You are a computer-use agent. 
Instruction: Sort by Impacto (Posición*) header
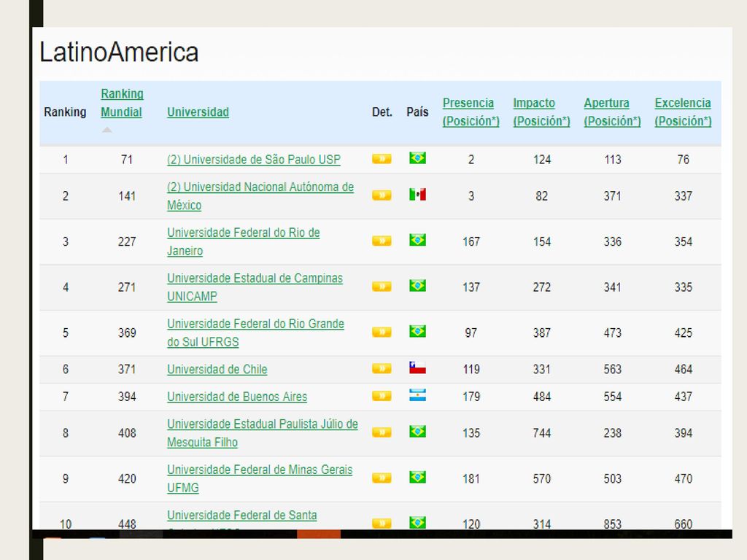pyautogui.click(x=541, y=112)
